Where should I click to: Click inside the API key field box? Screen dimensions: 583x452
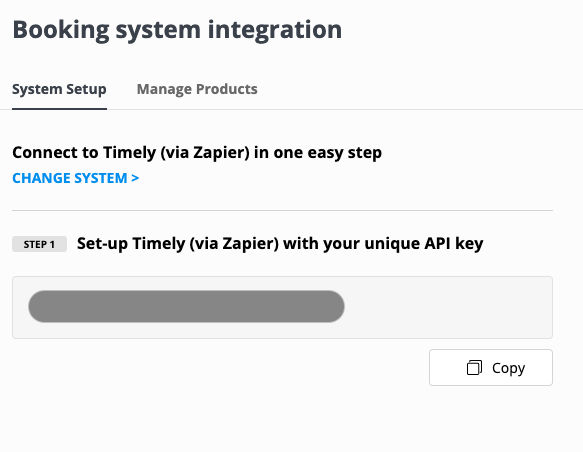[283, 307]
